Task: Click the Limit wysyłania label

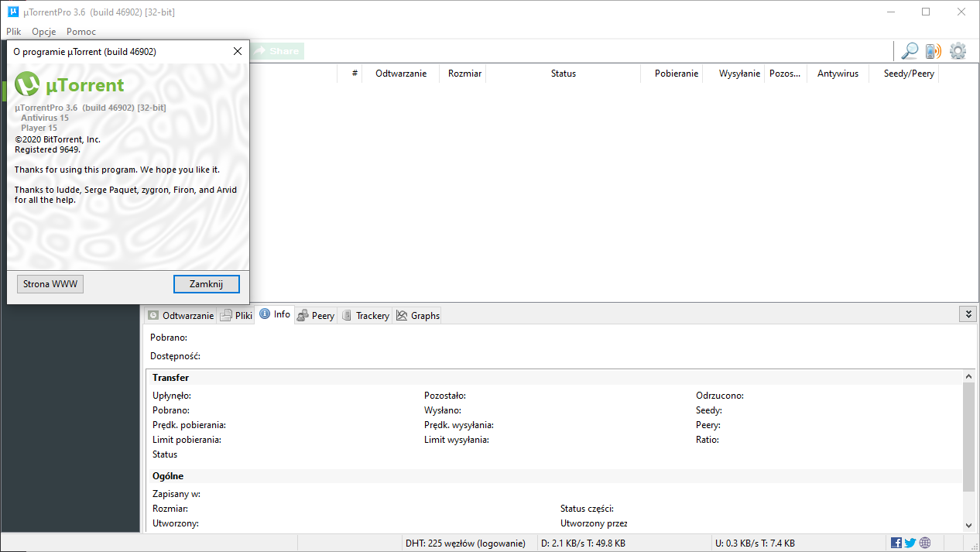Action: pos(457,440)
